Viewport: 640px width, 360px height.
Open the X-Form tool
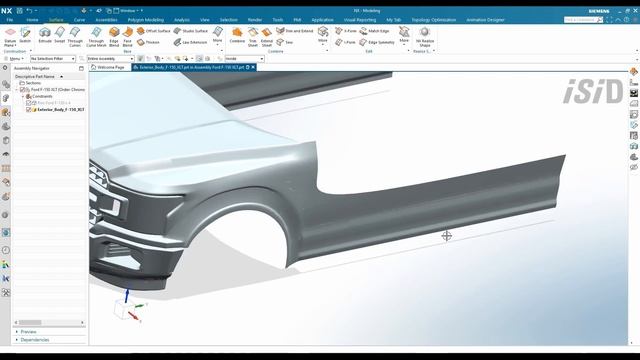tap(346, 31)
